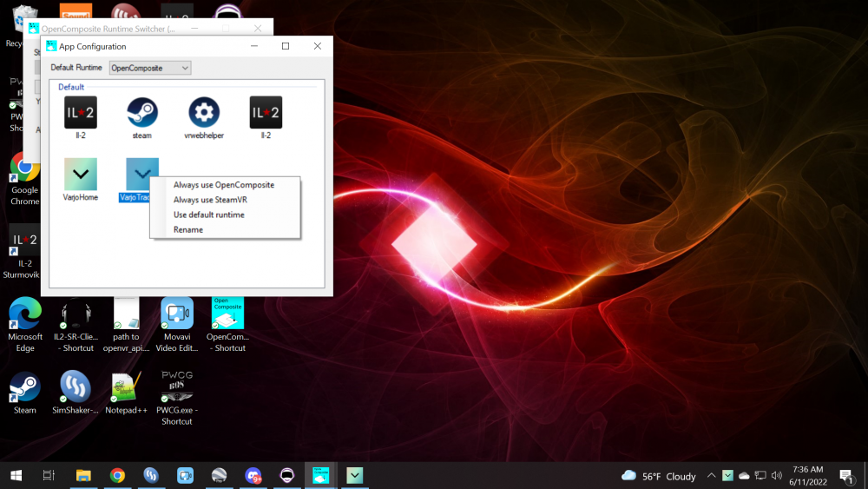The width and height of the screenshot is (868, 489).
Task: Open the Default Runtime dropdown
Action: [x=149, y=68]
